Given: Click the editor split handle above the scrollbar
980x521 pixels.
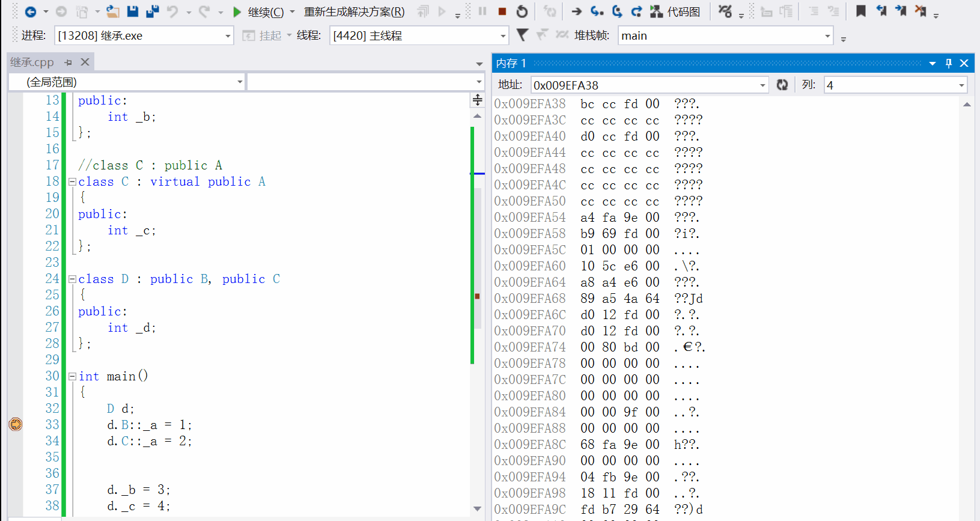Looking at the screenshot, I should click(478, 100).
